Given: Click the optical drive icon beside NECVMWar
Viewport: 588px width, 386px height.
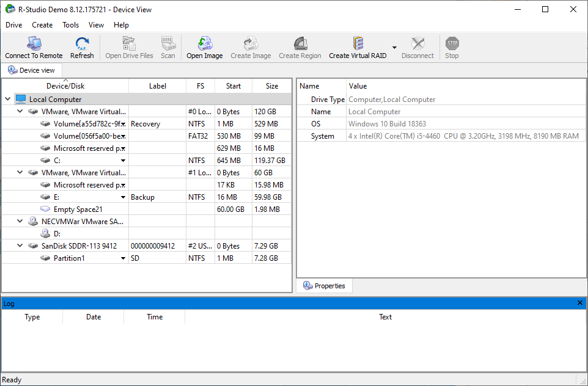Looking at the screenshot, I should point(33,222).
